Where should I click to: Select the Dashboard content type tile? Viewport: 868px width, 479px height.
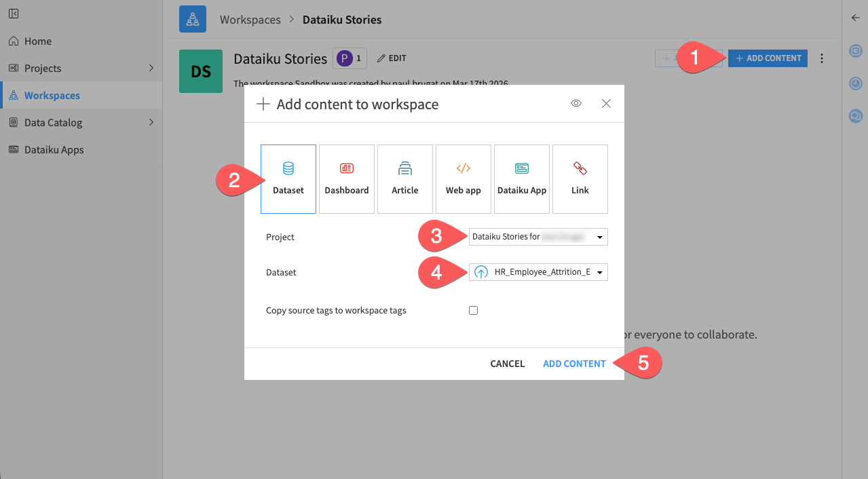(347, 179)
